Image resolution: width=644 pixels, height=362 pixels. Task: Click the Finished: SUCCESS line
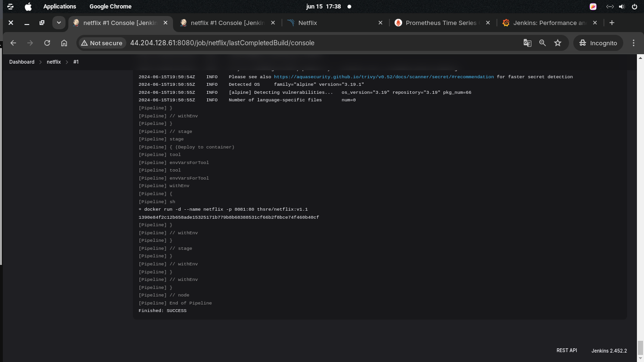click(163, 311)
